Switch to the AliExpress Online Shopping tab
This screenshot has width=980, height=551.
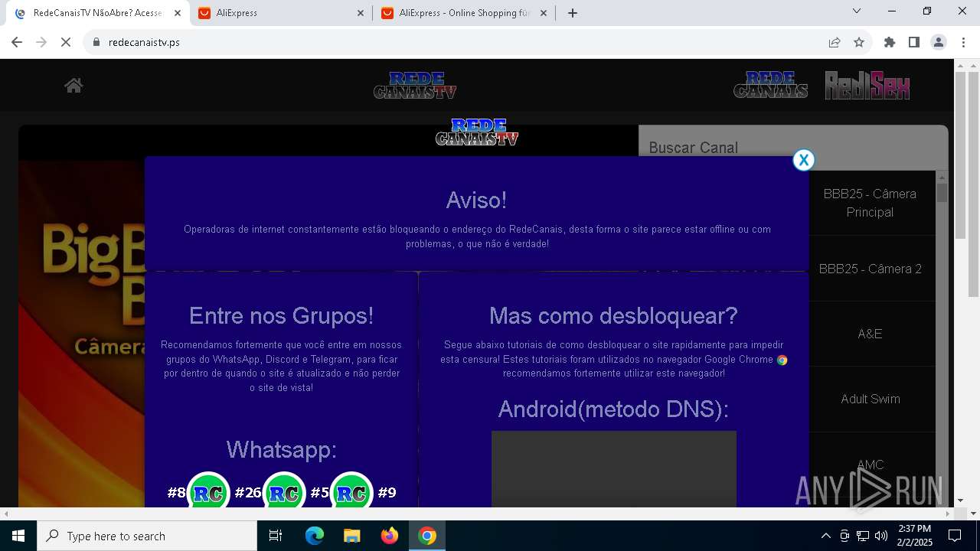tap(465, 13)
